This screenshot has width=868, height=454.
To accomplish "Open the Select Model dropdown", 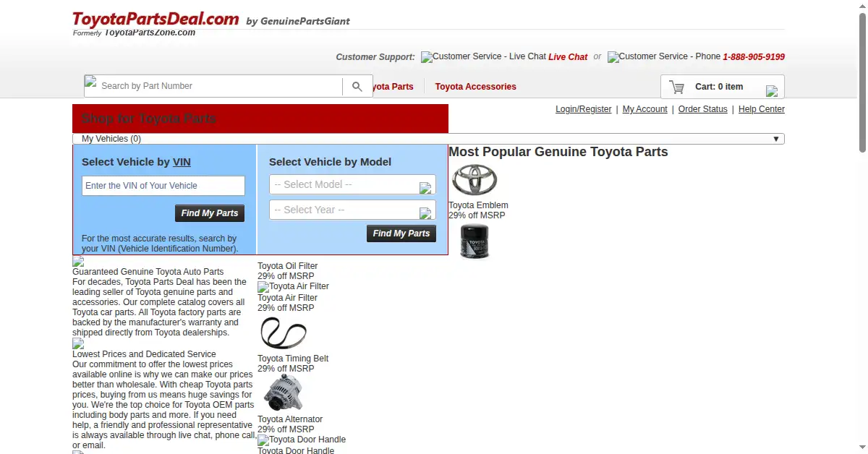I will pyautogui.click(x=352, y=184).
